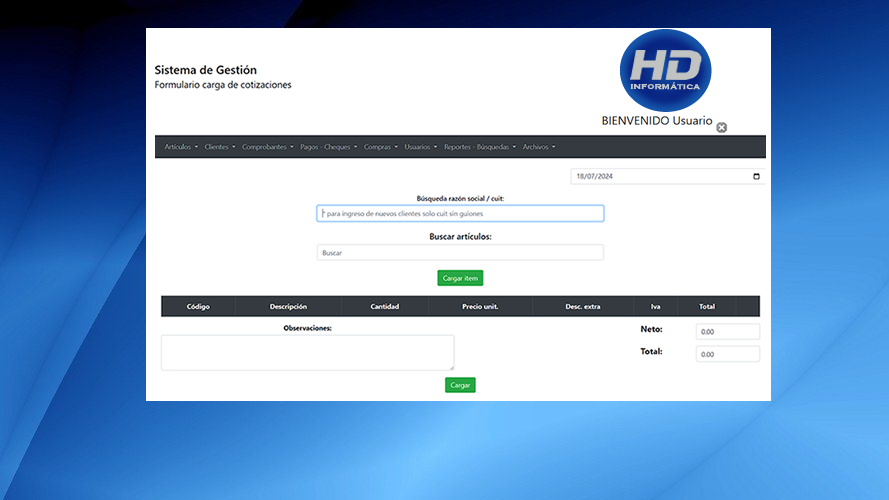Image resolution: width=889 pixels, height=500 pixels.
Task: Click the Buscar artículos search box
Action: point(460,253)
